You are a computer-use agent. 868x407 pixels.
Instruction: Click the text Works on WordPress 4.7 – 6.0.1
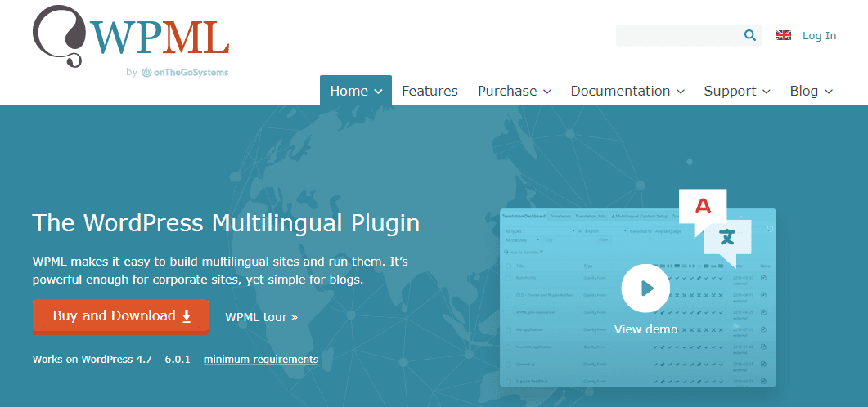point(111,360)
